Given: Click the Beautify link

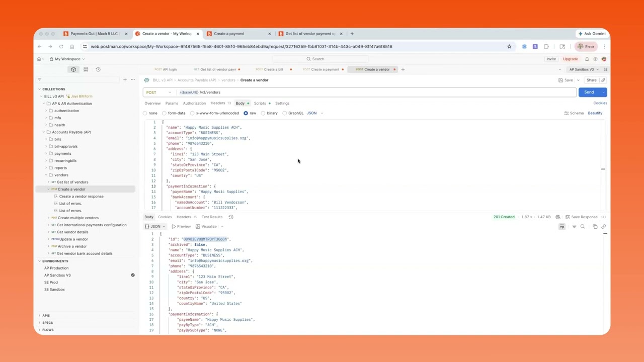Looking at the screenshot, I should click(x=595, y=113).
